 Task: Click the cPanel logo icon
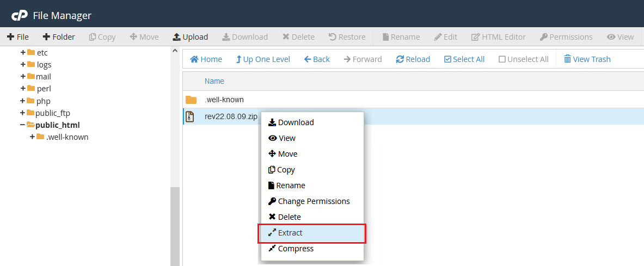point(19,15)
